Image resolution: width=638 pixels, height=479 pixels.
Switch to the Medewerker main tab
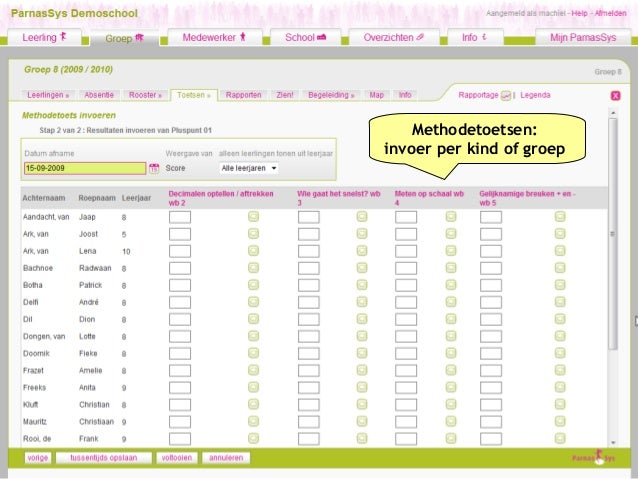coord(214,37)
